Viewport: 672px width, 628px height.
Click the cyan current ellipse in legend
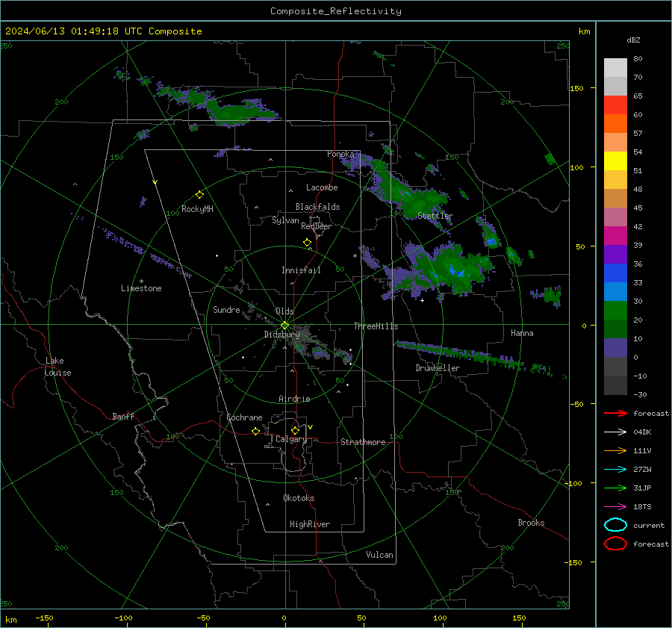(615, 525)
